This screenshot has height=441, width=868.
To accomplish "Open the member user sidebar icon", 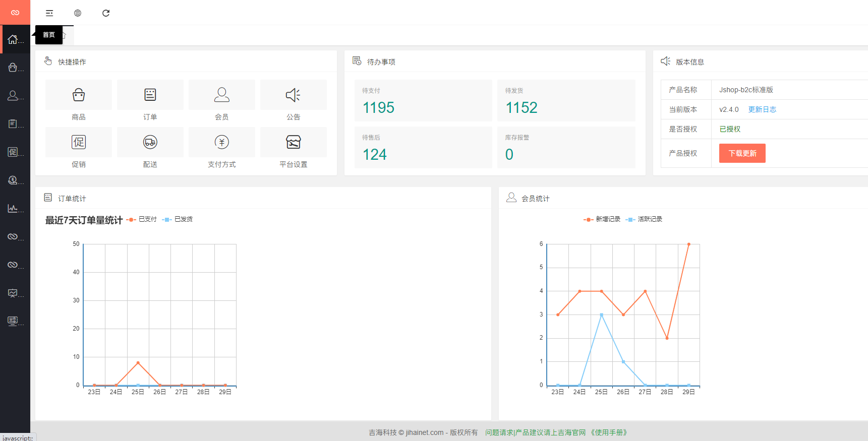I will point(13,95).
